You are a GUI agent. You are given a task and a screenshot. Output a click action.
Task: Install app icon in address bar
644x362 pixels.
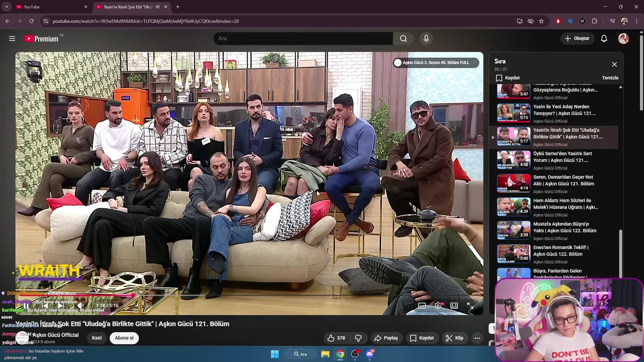point(520,21)
